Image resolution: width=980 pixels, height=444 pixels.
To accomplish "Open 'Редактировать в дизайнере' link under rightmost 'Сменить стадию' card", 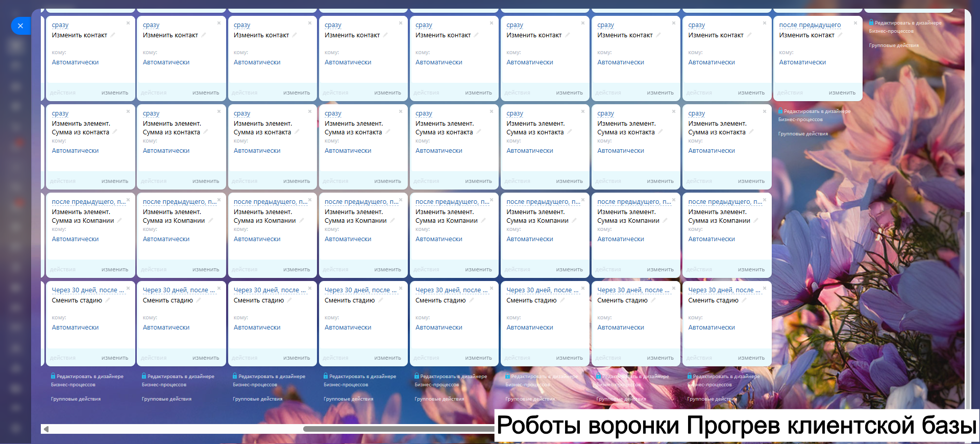I will [723, 381].
